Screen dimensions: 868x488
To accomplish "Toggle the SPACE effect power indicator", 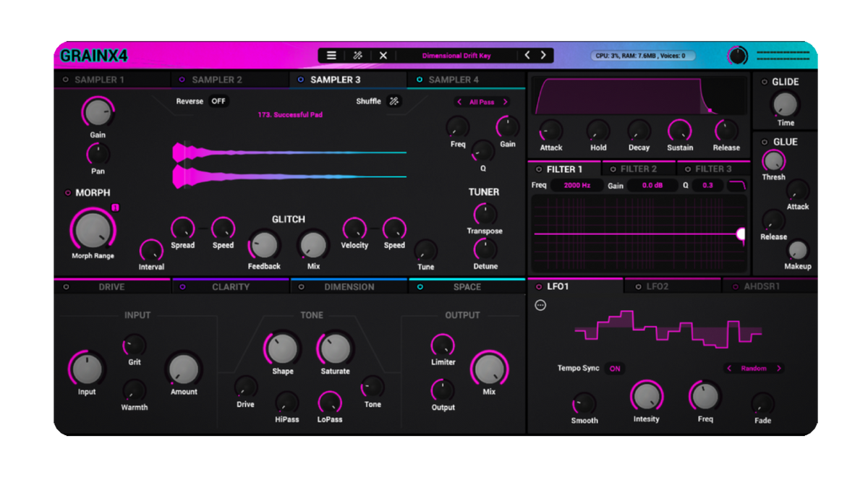I will pyautogui.click(x=420, y=287).
